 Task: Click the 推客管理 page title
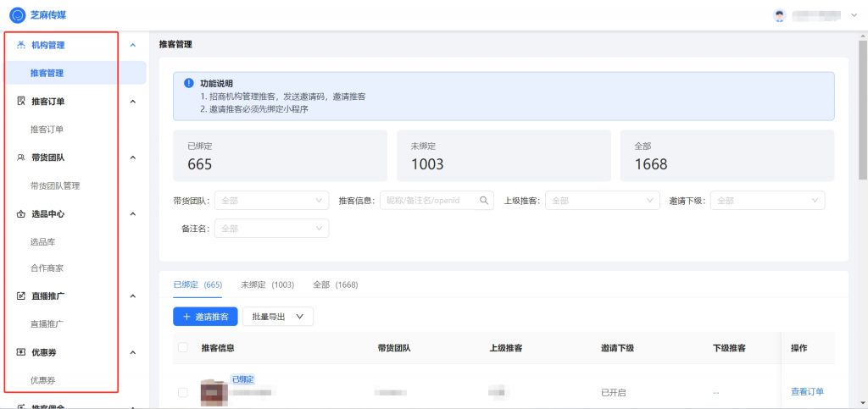click(x=175, y=44)
